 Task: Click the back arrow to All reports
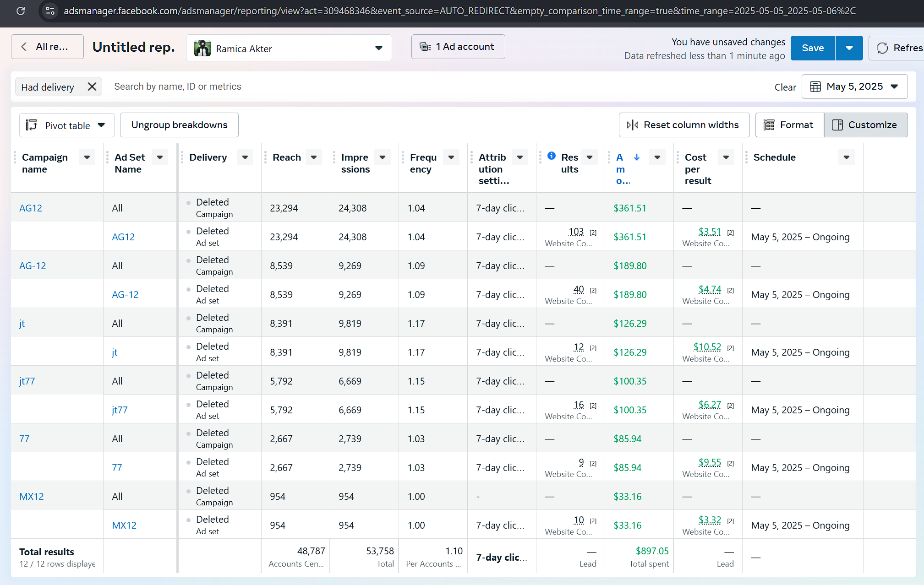pos(24,47)
